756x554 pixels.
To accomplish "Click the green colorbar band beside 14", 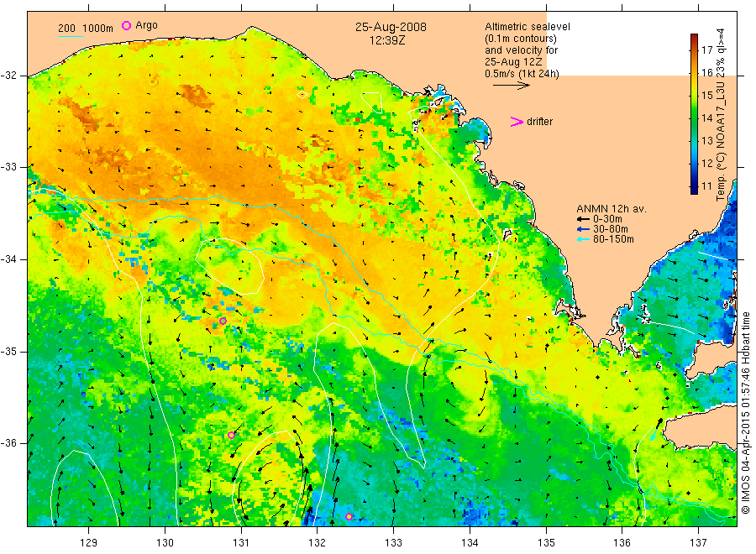I will (x=694, y=118).
